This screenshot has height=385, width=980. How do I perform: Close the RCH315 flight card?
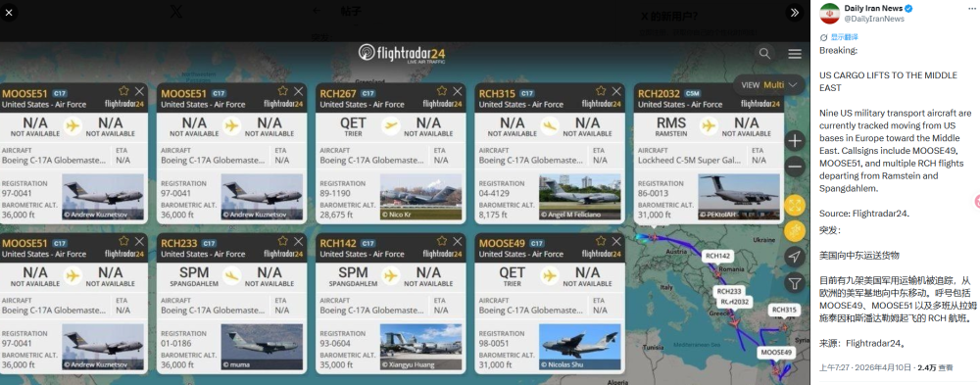616,91
